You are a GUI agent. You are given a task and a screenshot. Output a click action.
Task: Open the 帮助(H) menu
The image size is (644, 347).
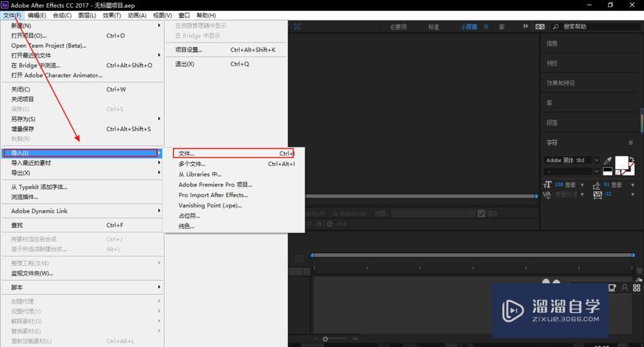click(206, 15)
